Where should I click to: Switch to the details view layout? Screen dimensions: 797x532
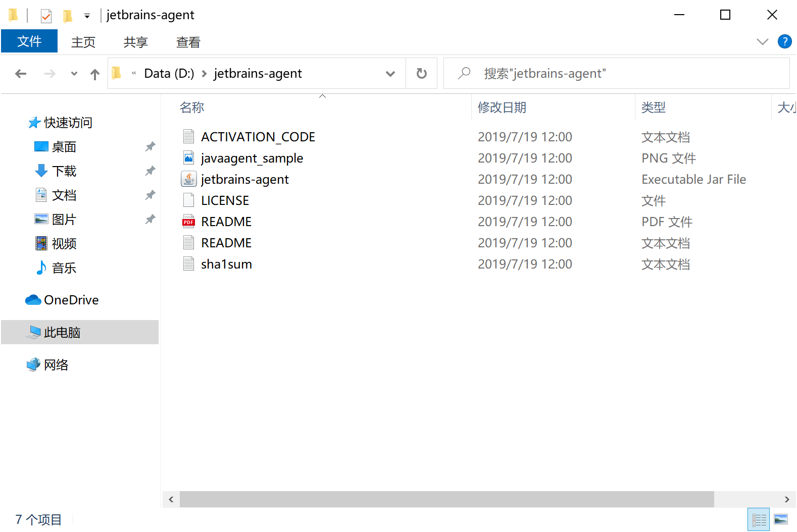pyautogui.click(x=759, y=519)
